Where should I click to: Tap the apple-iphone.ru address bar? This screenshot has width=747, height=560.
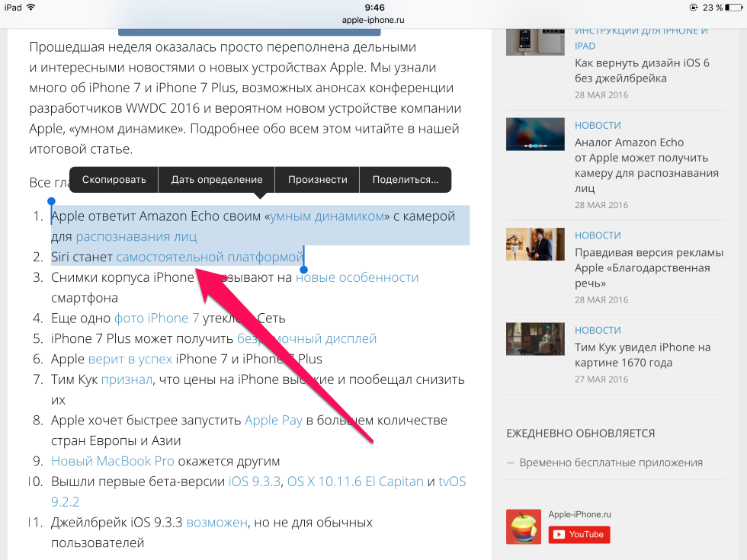point(373,20)
